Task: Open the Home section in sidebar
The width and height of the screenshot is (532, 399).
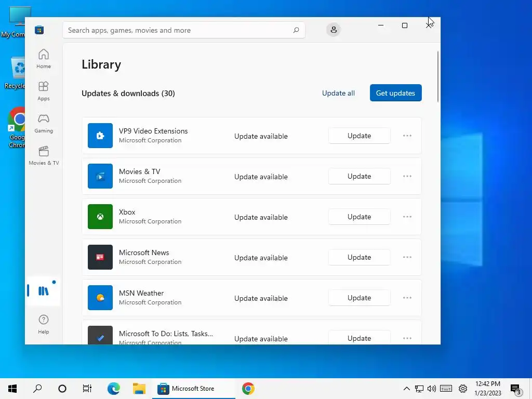Action: tap(44, 59)
